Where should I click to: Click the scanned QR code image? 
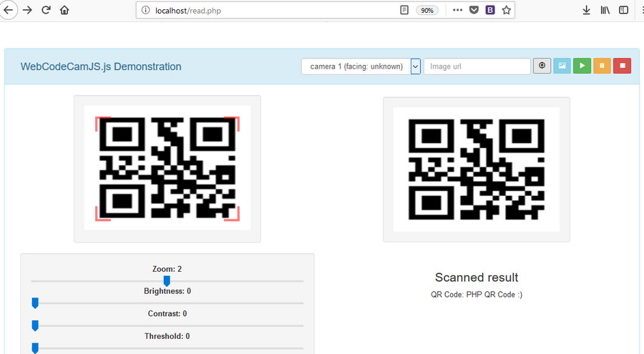point(477,169)
